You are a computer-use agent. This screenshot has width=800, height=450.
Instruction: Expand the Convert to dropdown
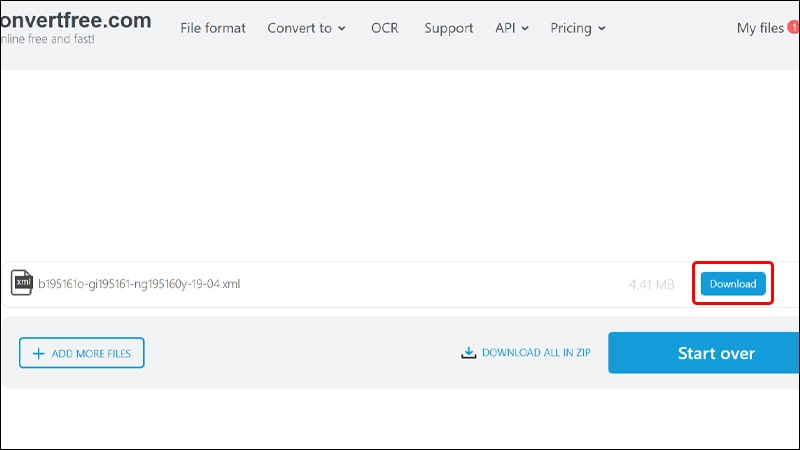[x=306, y=28]
